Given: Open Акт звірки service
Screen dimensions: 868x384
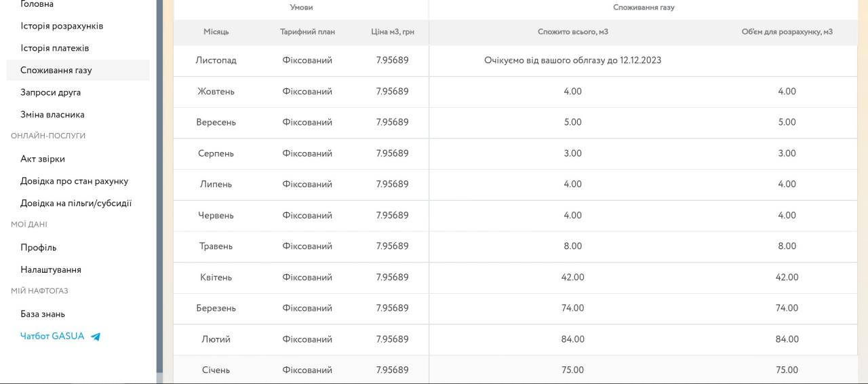Looking at the screenshot, I should [x=43, y=159].
